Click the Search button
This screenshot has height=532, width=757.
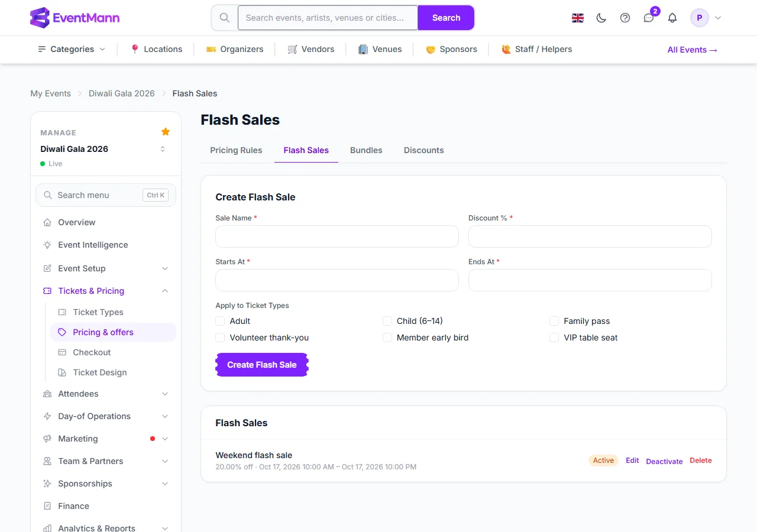(446, 18)
